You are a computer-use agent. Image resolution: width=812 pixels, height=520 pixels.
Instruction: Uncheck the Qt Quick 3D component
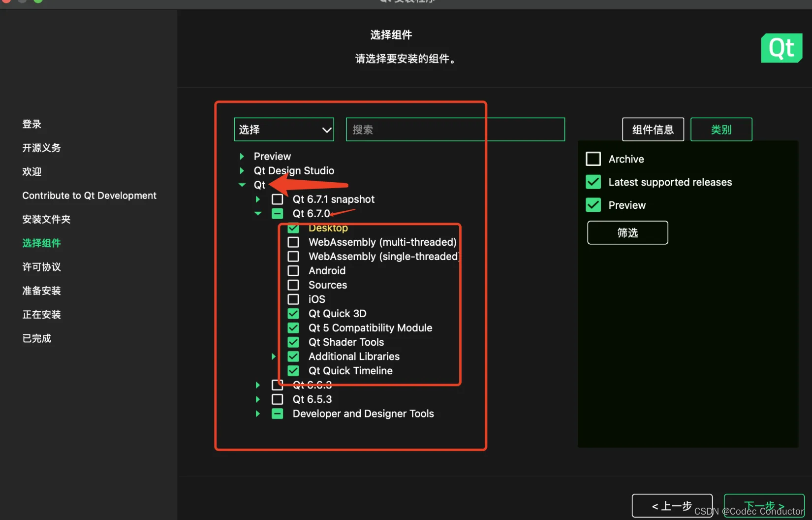click(293, 313)
